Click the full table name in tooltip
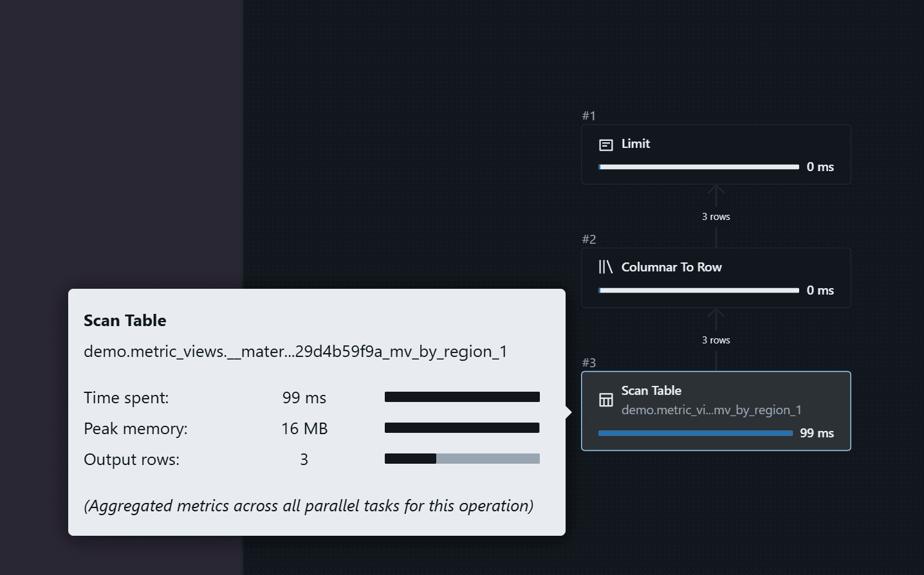The height and width of the screenshot is (575, 924). [x=295, y=352]
